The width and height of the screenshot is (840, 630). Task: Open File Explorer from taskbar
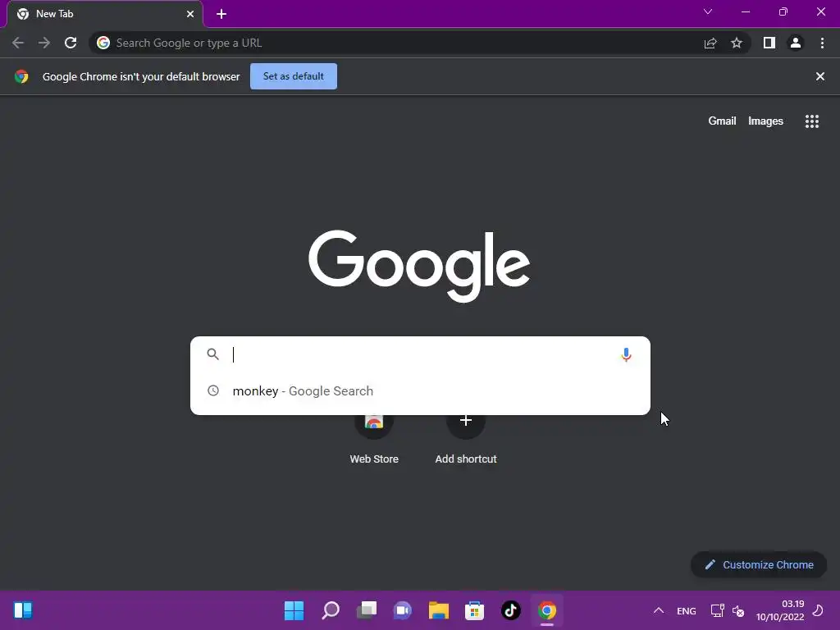coord(439,610)
